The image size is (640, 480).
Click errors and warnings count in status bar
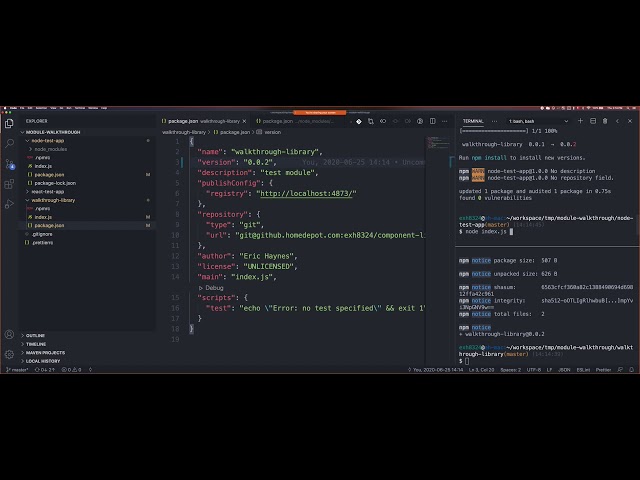click(x=71, y=370)
